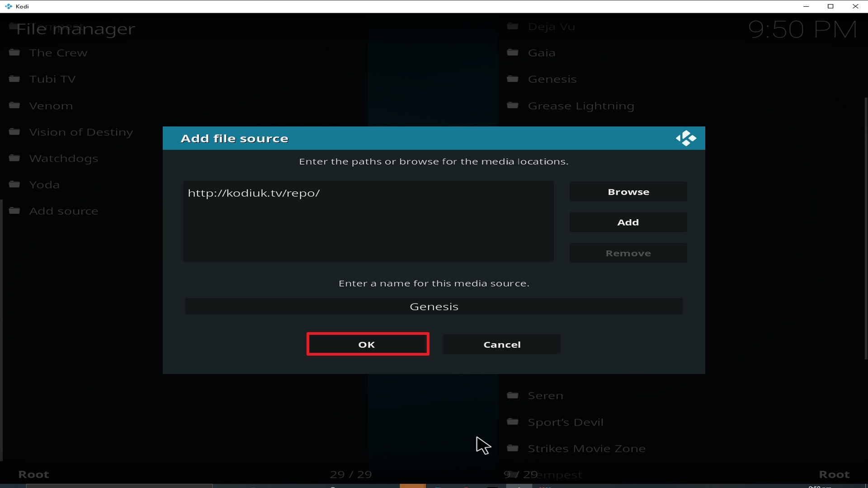The height and width of the screenshot is (488, 868).
Task: Select Yoda source label
Action: (44, 185)
